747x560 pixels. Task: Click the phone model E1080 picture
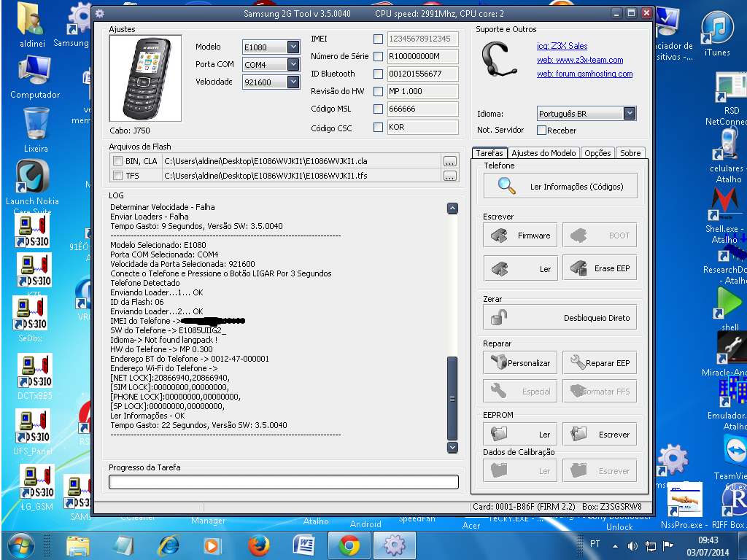pos(146,79)
